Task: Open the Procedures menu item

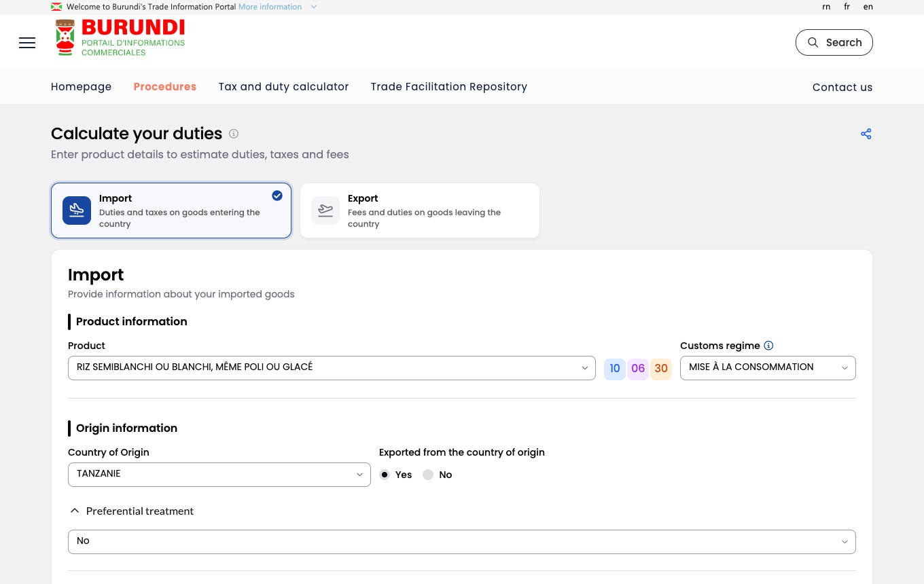Action: click(165, 87)
